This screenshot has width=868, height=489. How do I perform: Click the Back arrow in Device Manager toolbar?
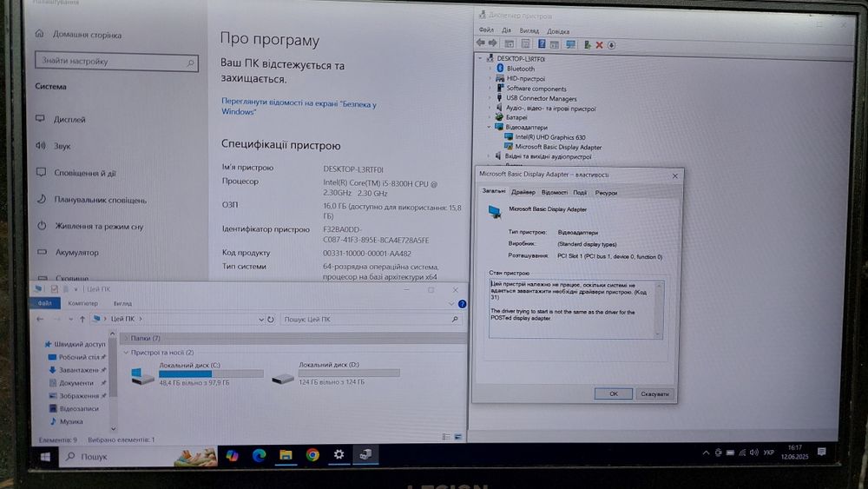[x=481, y=43]
